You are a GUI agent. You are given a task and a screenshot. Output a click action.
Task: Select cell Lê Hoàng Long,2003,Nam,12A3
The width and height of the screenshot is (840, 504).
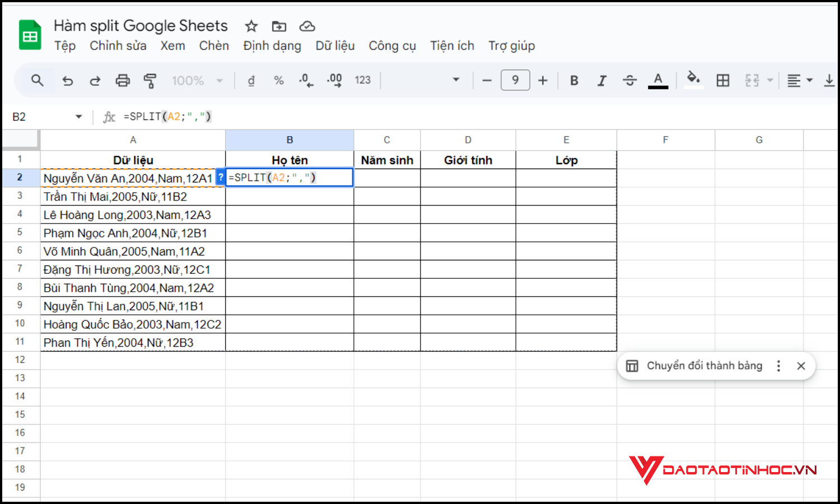click(x=133, y=215)
